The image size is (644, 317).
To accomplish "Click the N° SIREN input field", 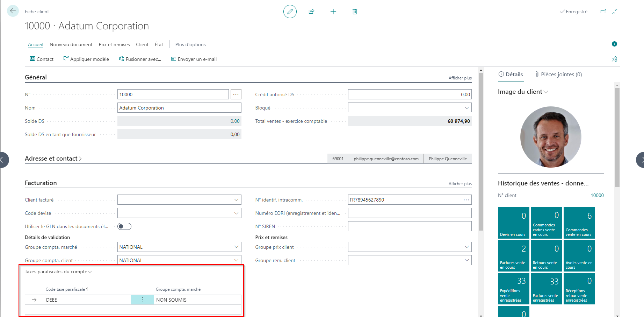I will (x=410, y=226).
